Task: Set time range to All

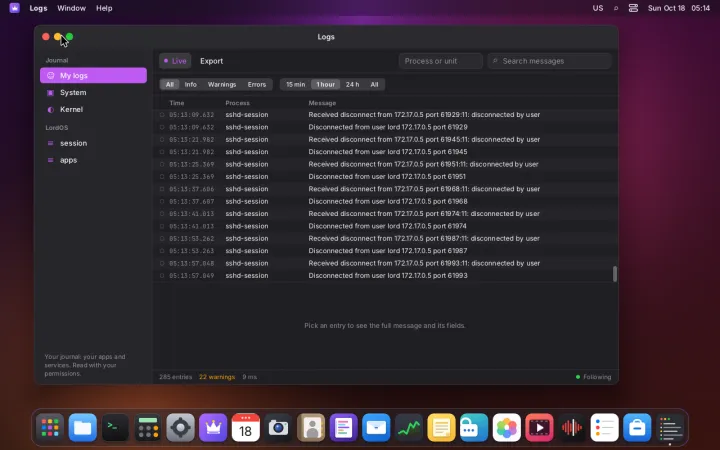Action: pos(374,84)
